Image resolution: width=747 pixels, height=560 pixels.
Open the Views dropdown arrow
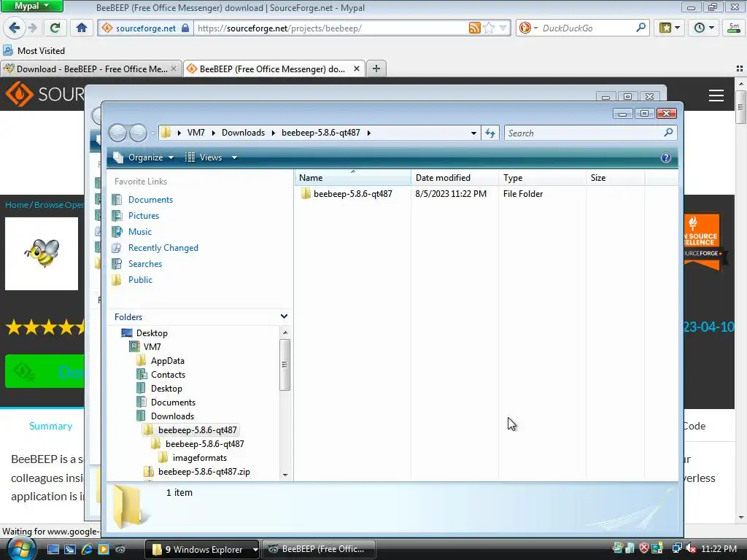tap(234, 157)
